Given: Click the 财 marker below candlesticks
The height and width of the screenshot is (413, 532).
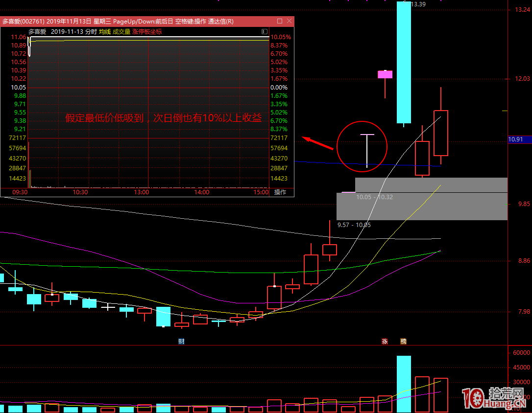Looking at the screenshot, I should [182, 341].
